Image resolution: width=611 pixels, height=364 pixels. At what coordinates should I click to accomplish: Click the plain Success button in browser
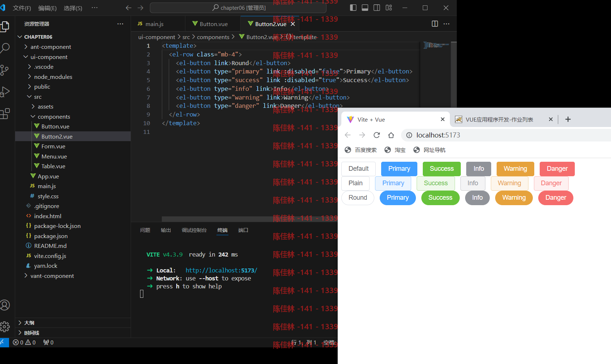[436, 183]
